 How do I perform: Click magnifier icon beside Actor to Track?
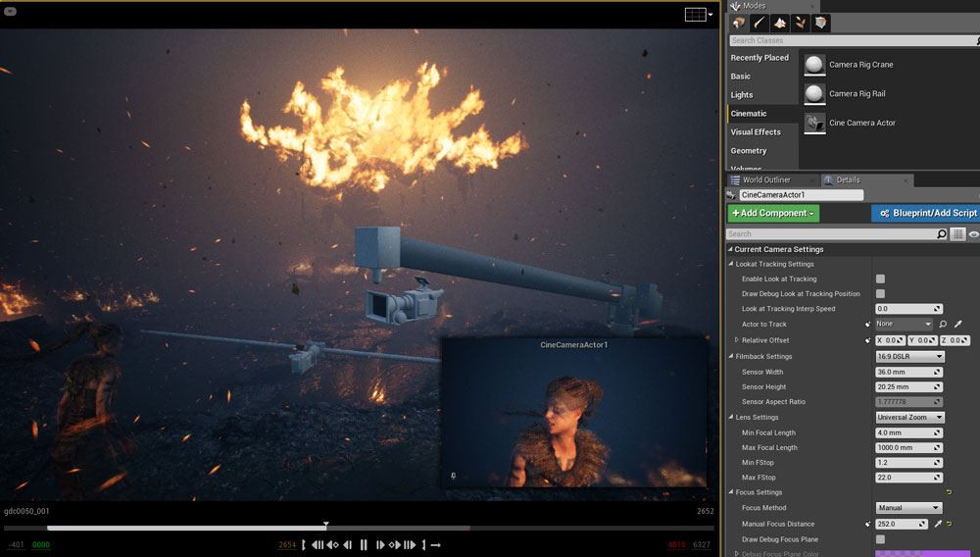tap(943, 325)
